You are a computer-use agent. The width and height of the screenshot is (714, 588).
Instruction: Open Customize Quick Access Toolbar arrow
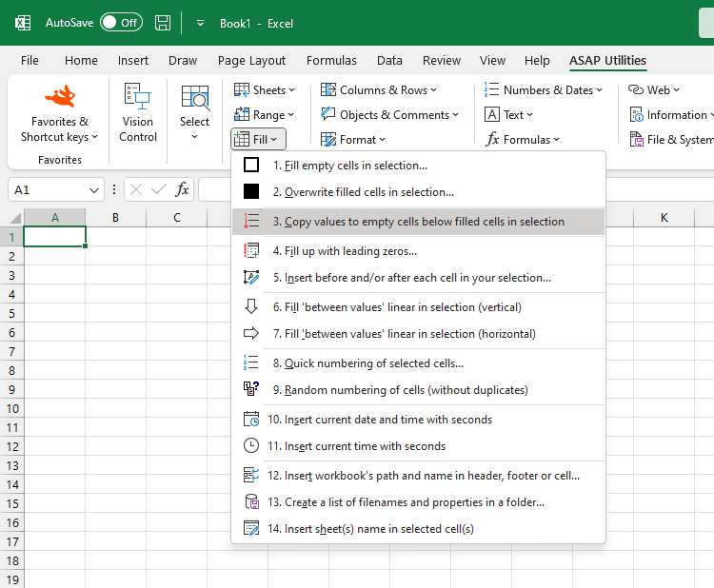tap(200, 23)
